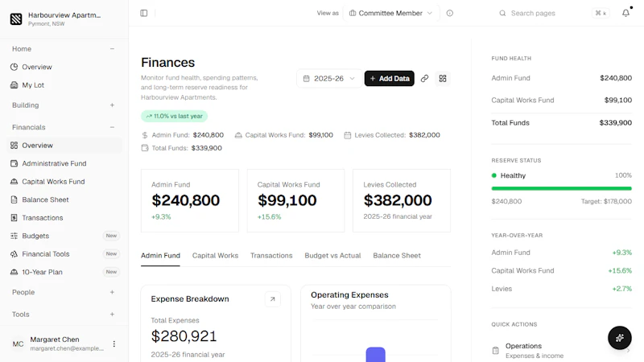Switch to the Balance Sheet tab

pyautogui.click(x=397, y=255)
